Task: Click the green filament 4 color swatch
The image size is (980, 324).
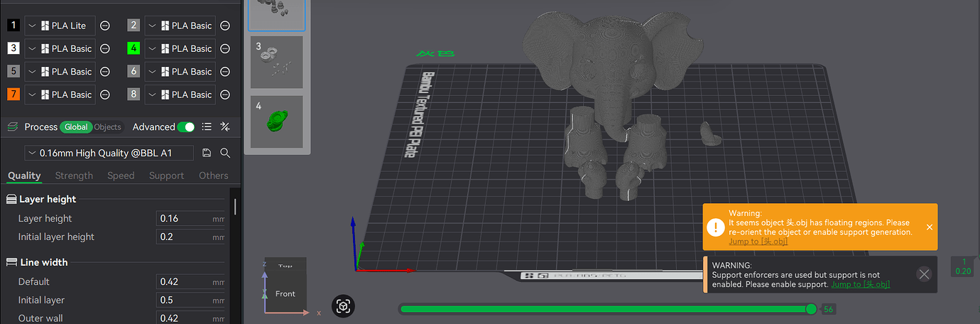Action: tap(134, 48)
